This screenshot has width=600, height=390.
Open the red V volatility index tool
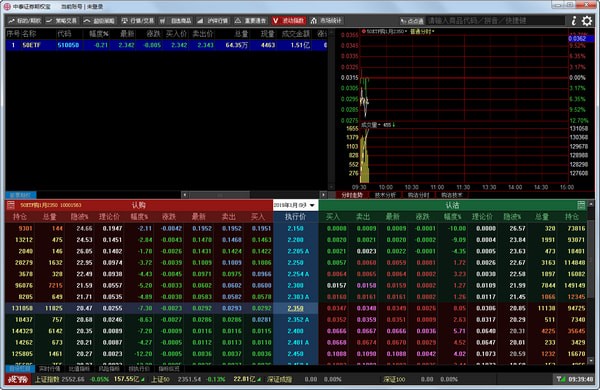[x=288, y=21]
